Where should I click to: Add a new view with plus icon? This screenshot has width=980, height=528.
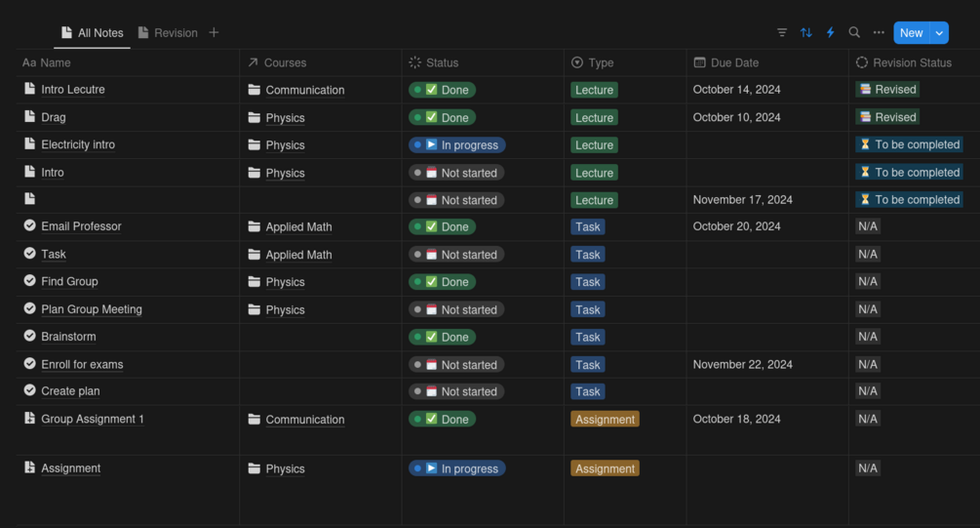tap(214, 32)
